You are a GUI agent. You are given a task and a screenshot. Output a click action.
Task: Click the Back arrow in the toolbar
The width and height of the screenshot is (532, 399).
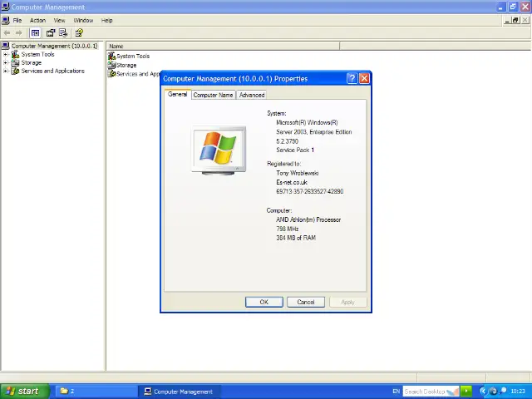(7, 33)
